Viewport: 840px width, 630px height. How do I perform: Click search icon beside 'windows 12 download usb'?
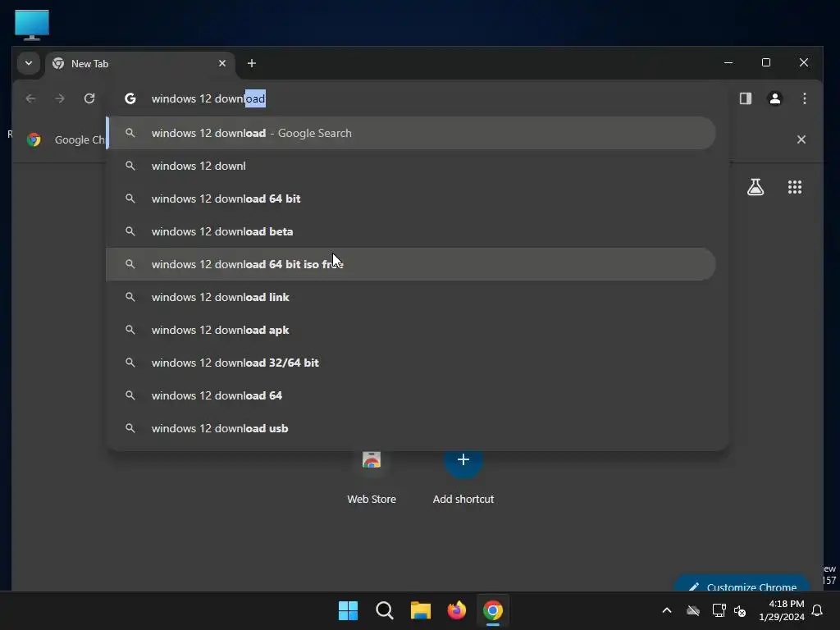coord(130,428)
